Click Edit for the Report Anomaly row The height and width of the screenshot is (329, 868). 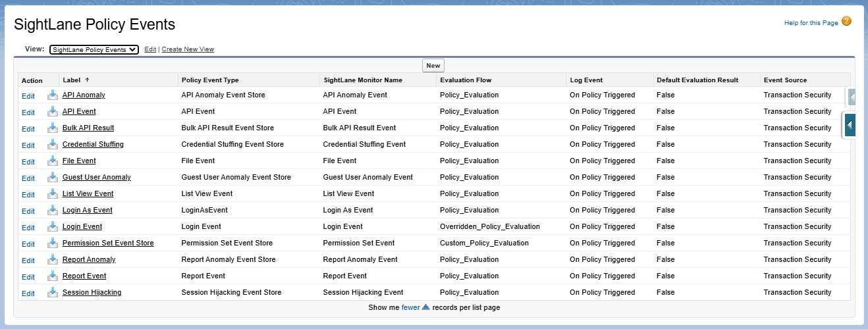coord(28,261)
